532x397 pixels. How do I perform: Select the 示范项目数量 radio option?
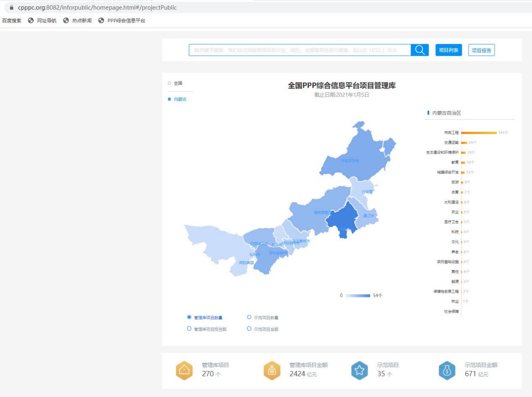point(249,317)
